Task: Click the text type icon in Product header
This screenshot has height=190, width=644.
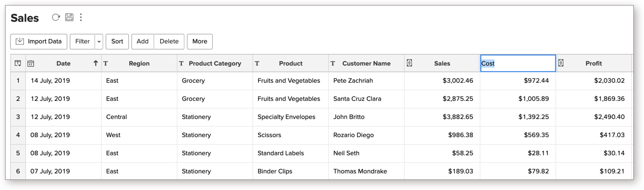Action: 257,64
